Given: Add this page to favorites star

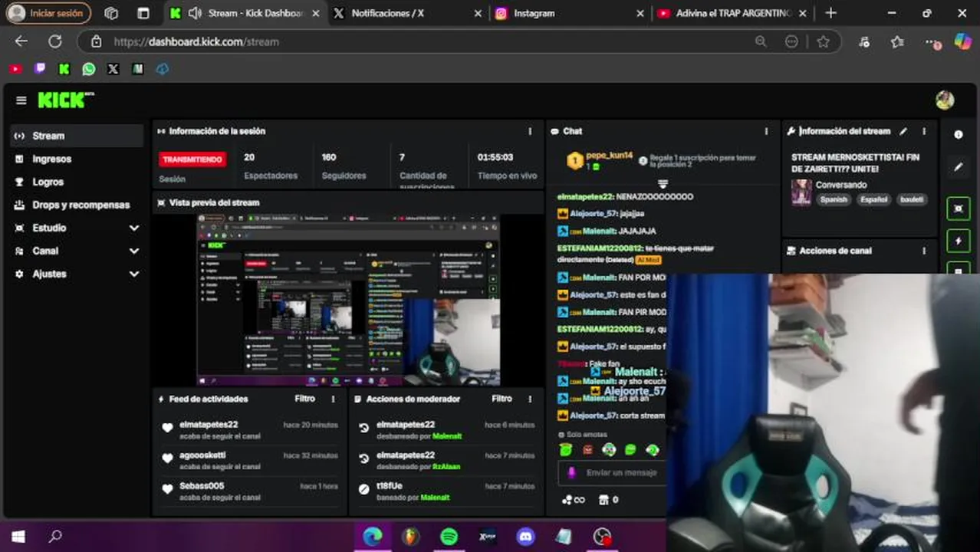Looking at the screenshot, I should [823, 41].
